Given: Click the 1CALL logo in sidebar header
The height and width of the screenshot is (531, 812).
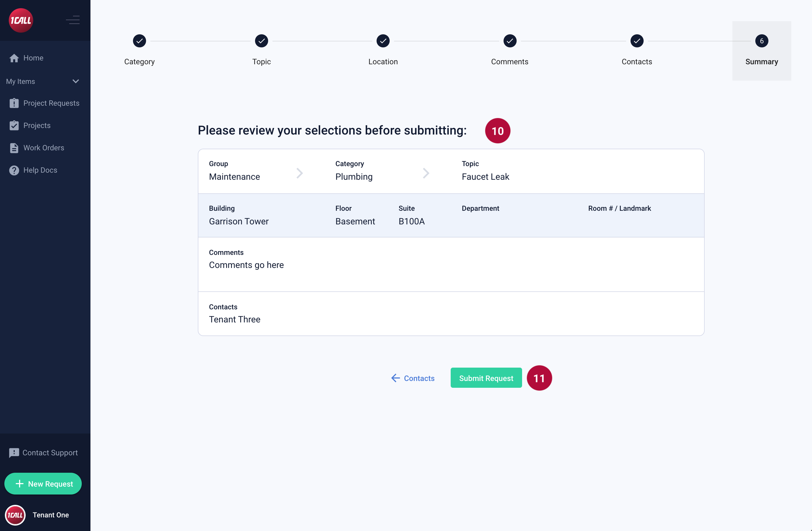Looking at the screenshot, I should (21, 20).
